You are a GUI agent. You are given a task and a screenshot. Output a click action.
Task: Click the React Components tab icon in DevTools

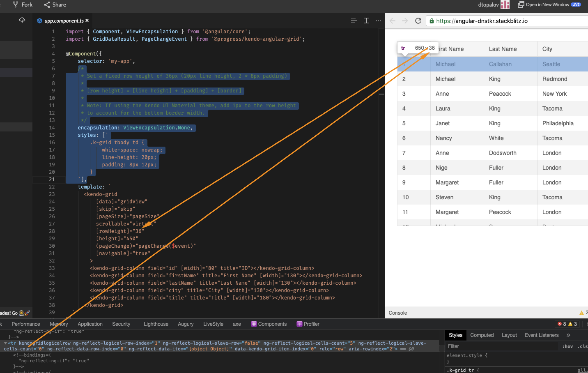254,324
